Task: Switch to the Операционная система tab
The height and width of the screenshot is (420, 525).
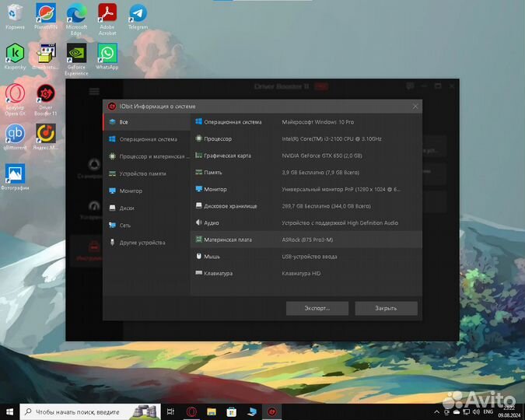Action: (148, 139)
